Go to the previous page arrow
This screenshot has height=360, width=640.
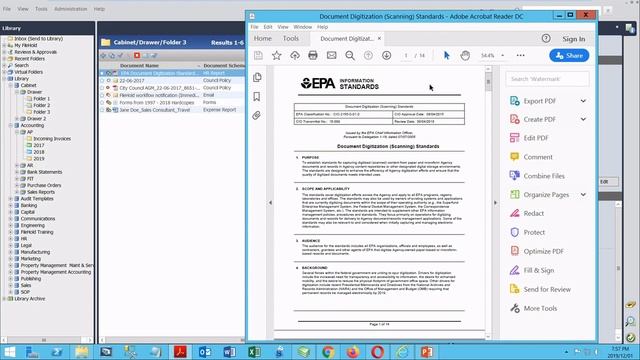(x=368, y=55)
